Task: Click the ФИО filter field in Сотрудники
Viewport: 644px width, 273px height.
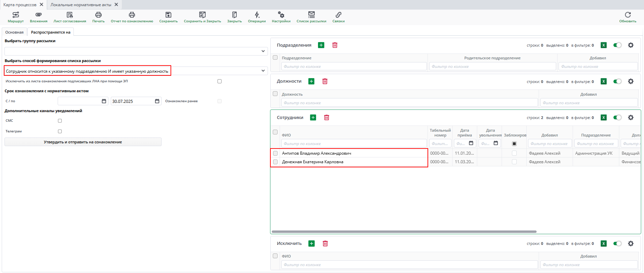Action: point(354,144)
